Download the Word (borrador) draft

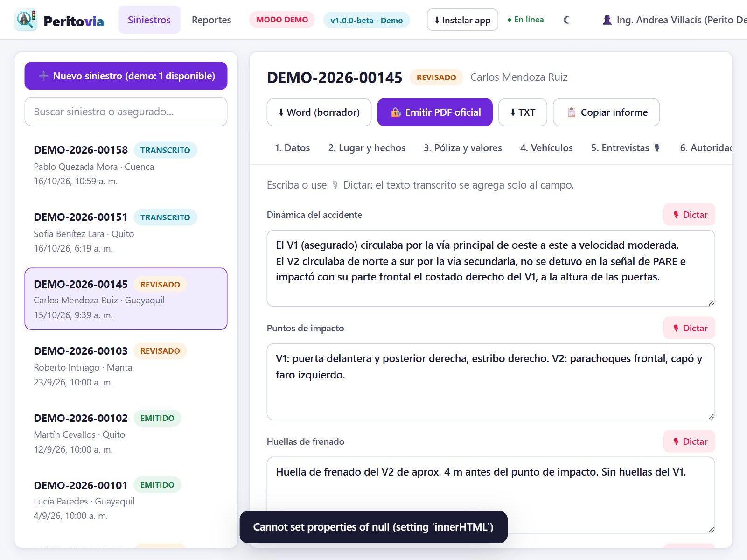319,112
